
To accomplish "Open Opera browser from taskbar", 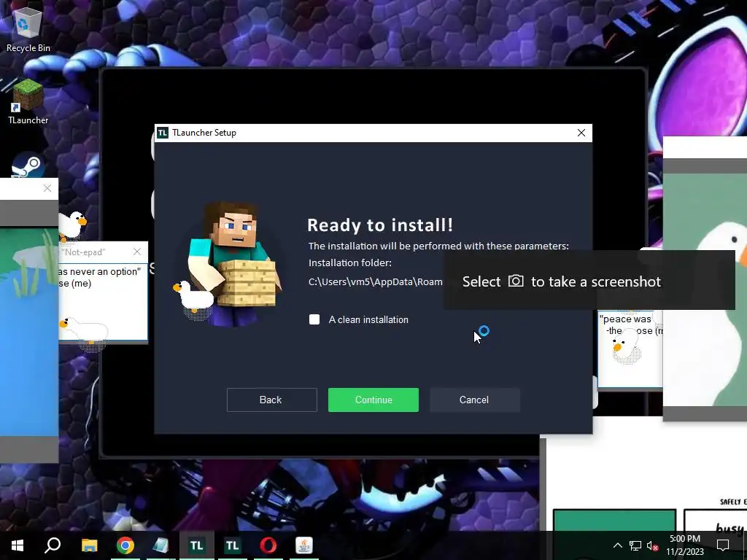I will click(268, 545).
